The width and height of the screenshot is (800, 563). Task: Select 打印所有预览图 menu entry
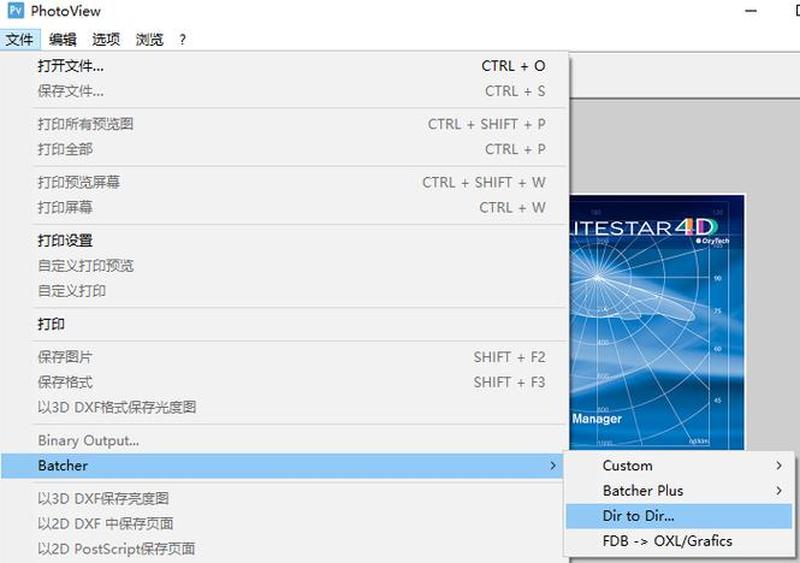[285, 124]
